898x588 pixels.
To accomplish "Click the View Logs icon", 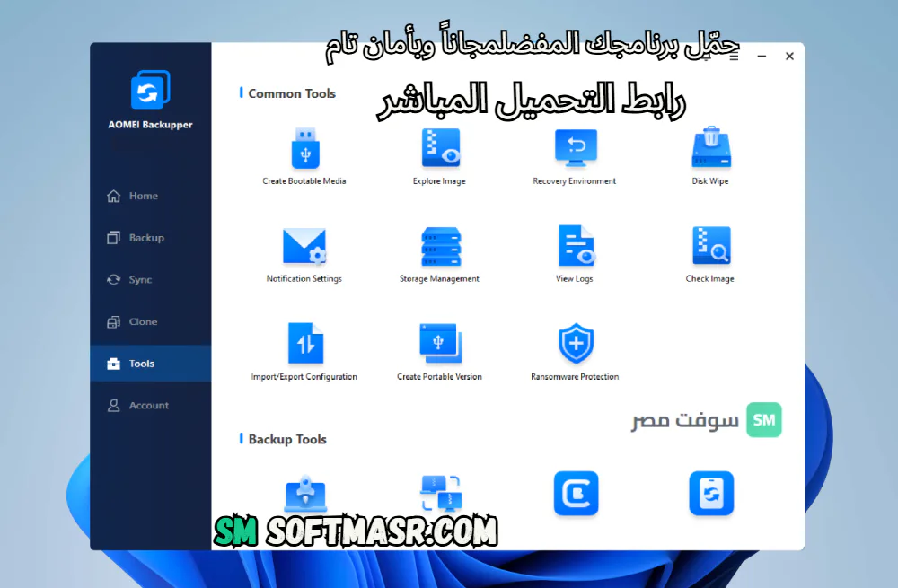I will (x=576, y=246).
